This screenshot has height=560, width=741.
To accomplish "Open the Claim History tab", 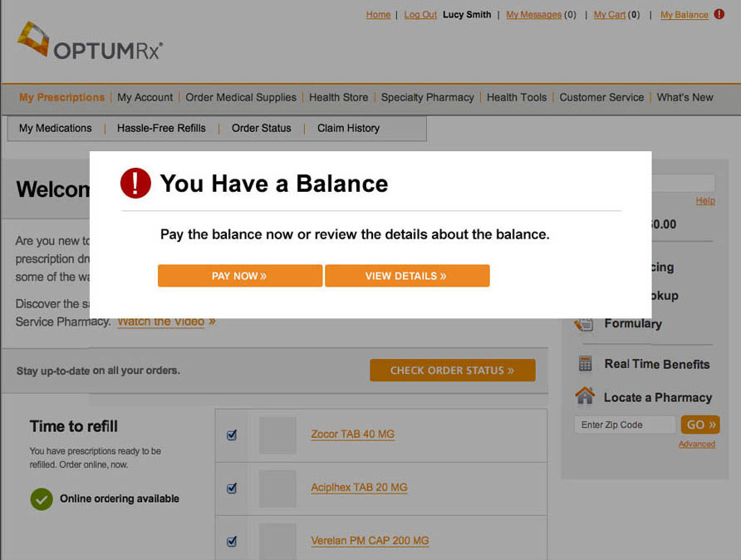I will point(348,128).
